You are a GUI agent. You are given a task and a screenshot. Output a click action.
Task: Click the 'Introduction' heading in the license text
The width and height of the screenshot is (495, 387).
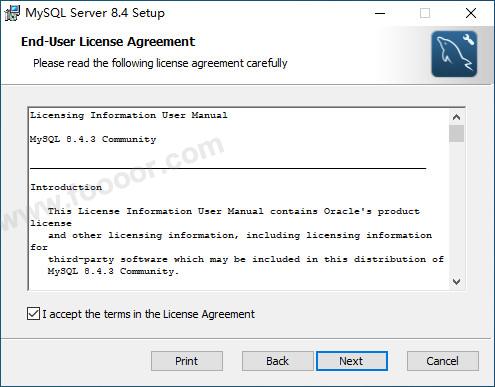(x=66, y=187)
